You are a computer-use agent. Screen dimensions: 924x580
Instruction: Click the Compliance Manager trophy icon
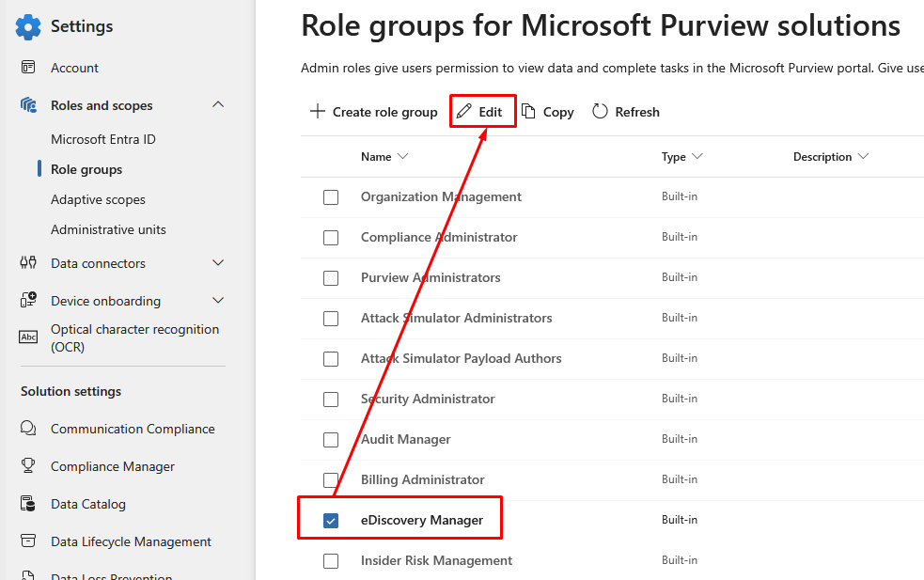28,465
